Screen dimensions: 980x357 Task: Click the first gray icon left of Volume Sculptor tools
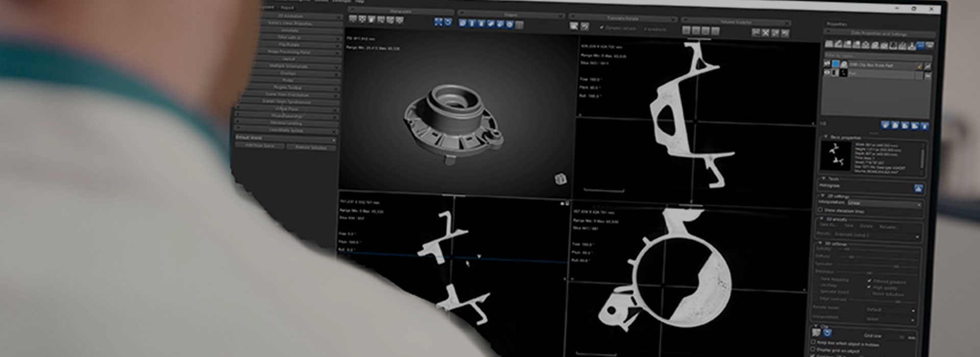[x=687, y=30]
